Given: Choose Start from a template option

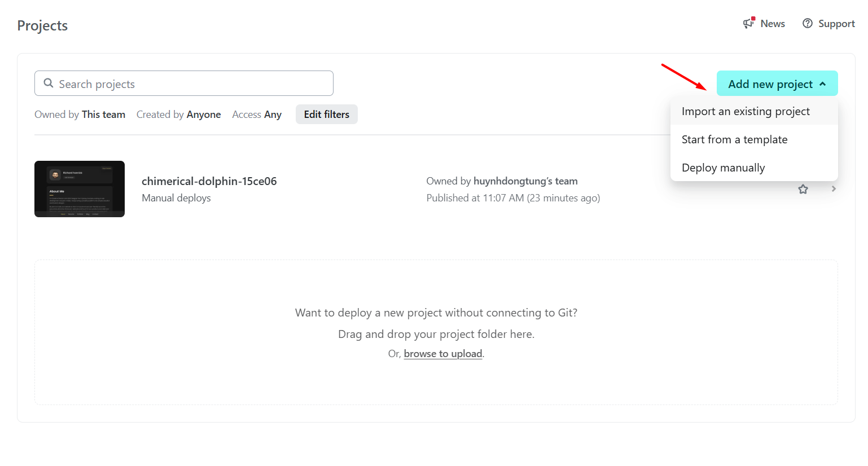Looking at the screenshot, I should (734, 139).
